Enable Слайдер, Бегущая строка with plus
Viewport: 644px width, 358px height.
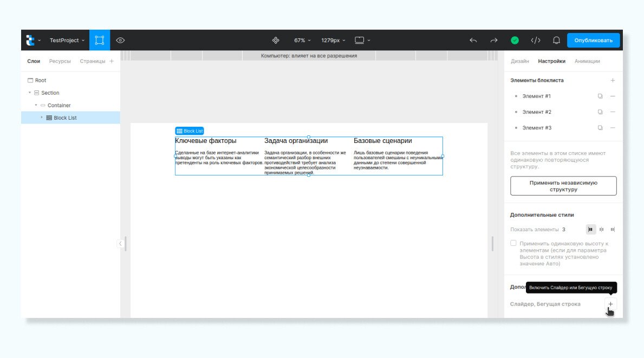(611, 304)
